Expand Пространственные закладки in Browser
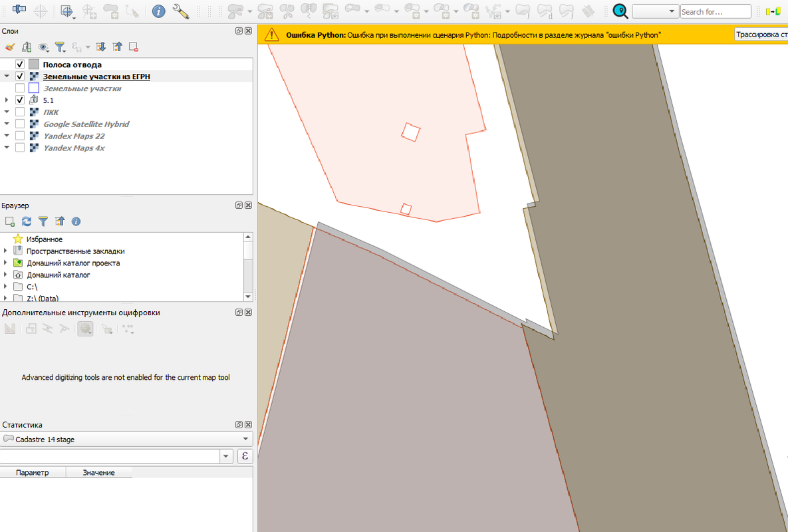This screenshot has height=532, width=788. (x=5, y=251)
